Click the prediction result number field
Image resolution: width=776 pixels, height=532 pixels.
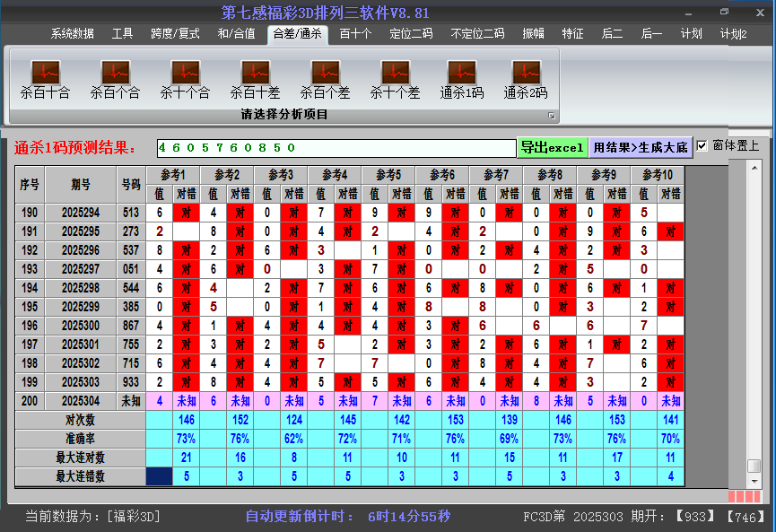[336, 147]
